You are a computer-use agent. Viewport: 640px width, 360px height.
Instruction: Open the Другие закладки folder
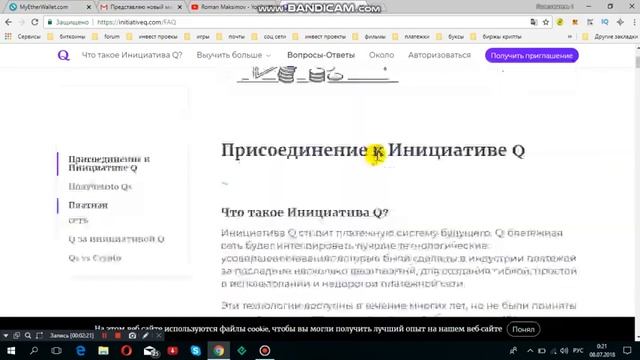click(611, 36)
